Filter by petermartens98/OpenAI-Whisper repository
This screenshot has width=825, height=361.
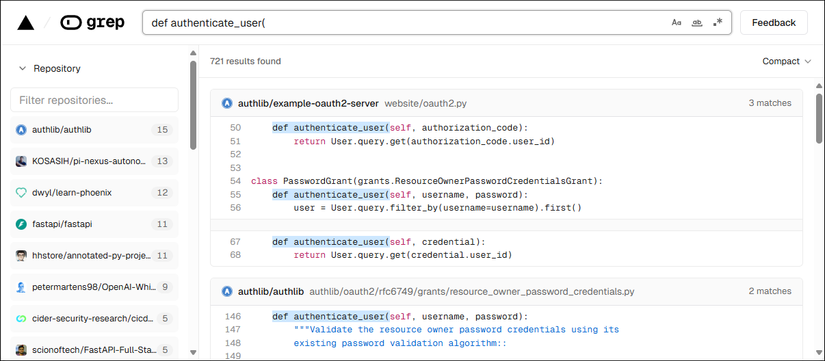click(94, 287)
